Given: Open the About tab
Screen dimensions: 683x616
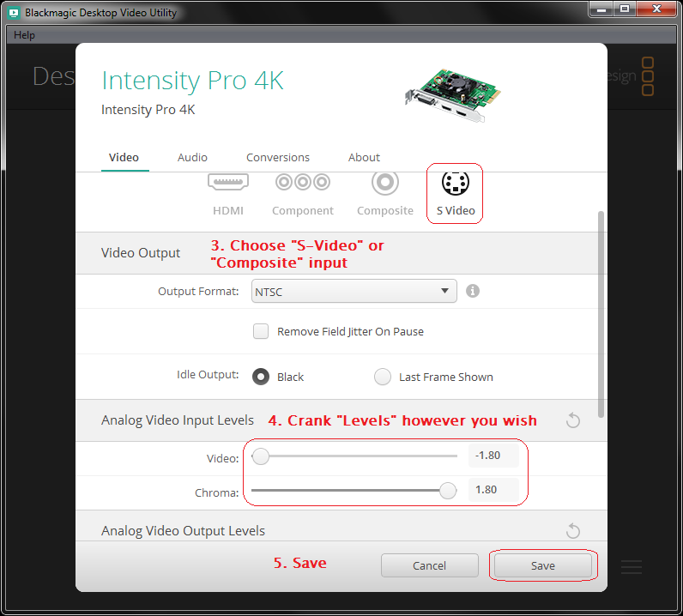Looking at the screenshot, I should click(364, 157).
